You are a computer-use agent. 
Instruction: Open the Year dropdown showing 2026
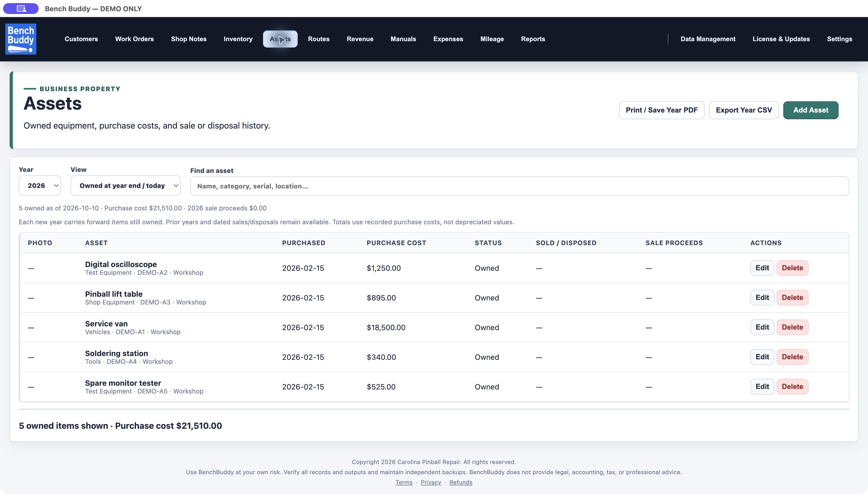pyautogui.click(x=40, y=186)
